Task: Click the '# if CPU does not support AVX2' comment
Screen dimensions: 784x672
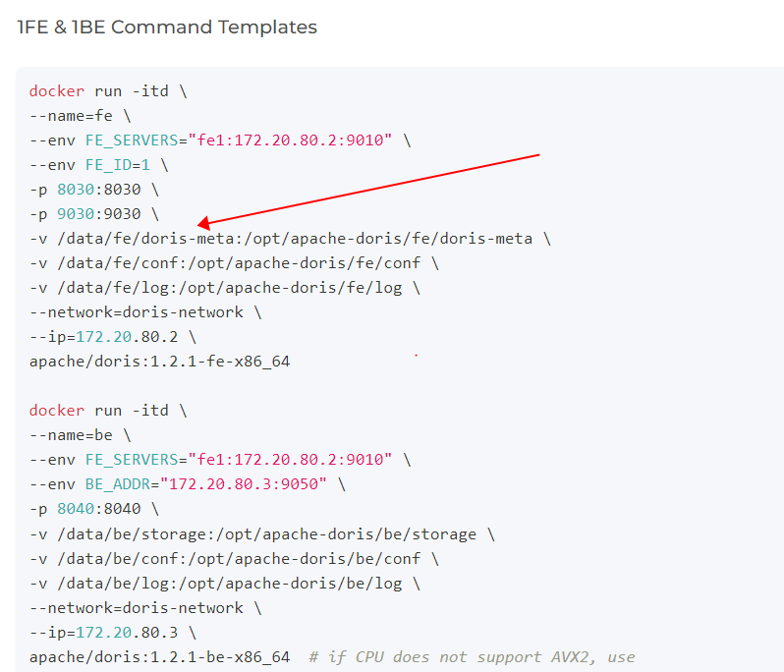Action: (472, 657)
